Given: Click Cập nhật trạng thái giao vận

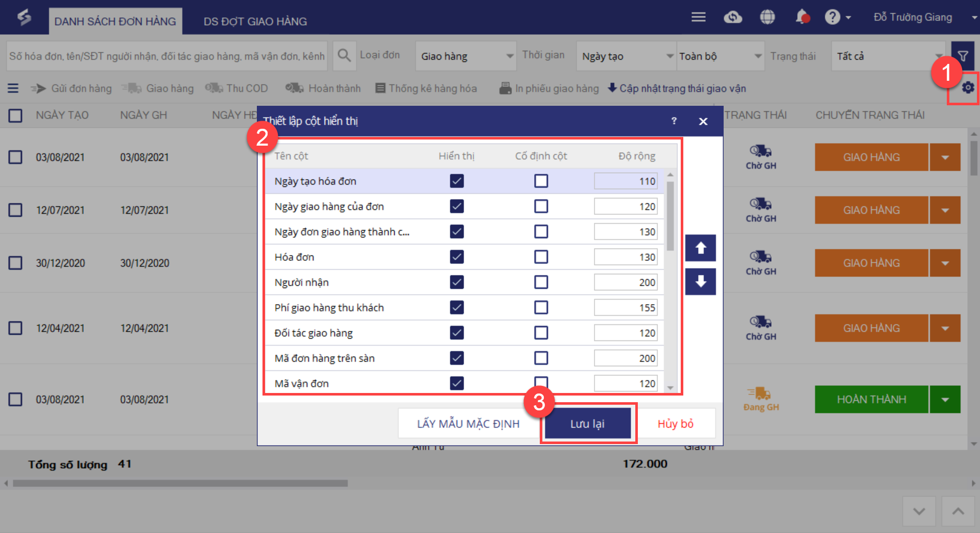Looking at the screenshot, I should (677, 88).
